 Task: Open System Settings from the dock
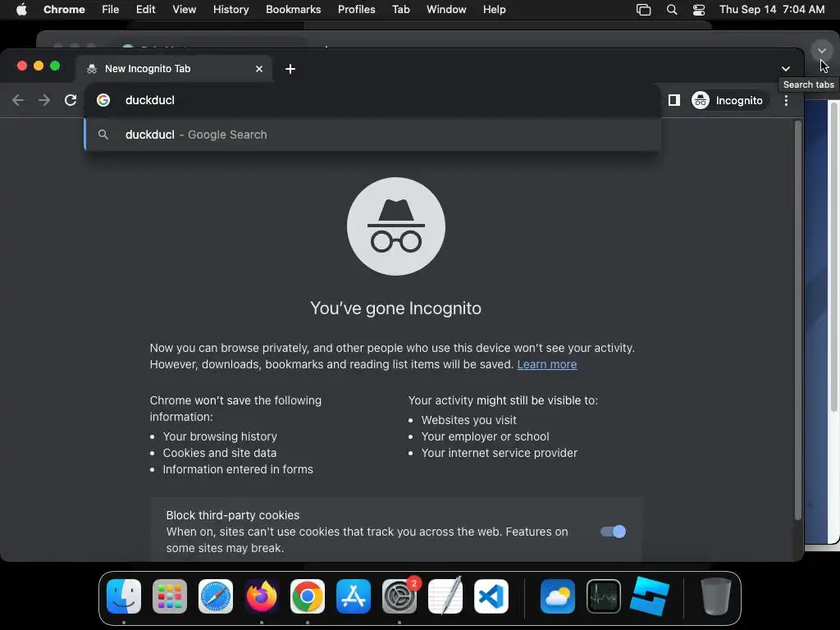coord(399,596)
